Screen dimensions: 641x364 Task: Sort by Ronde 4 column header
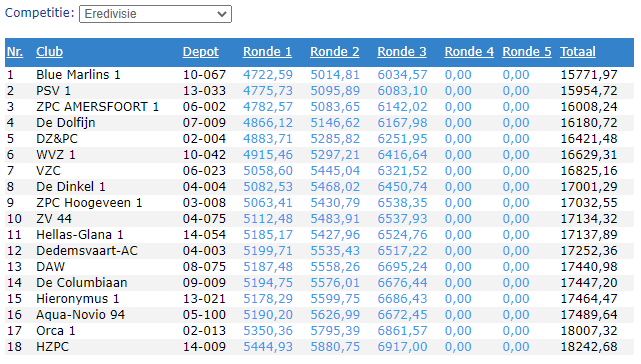pyautogui.click(x=469, y=52)
